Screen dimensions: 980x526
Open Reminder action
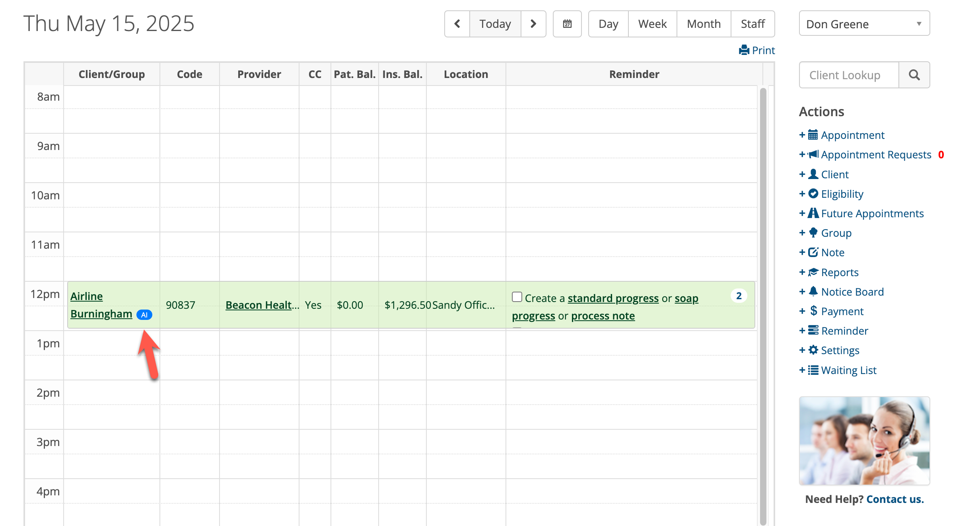tap(844, 331)
